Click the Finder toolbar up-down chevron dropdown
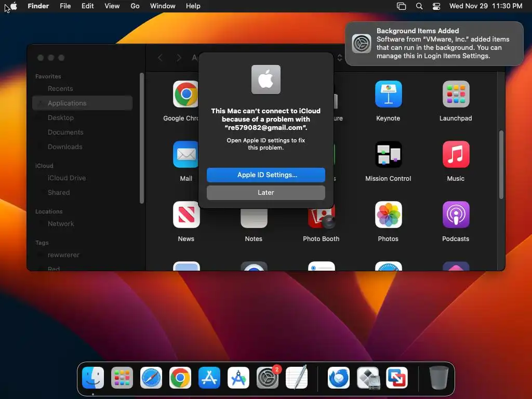 339,58
